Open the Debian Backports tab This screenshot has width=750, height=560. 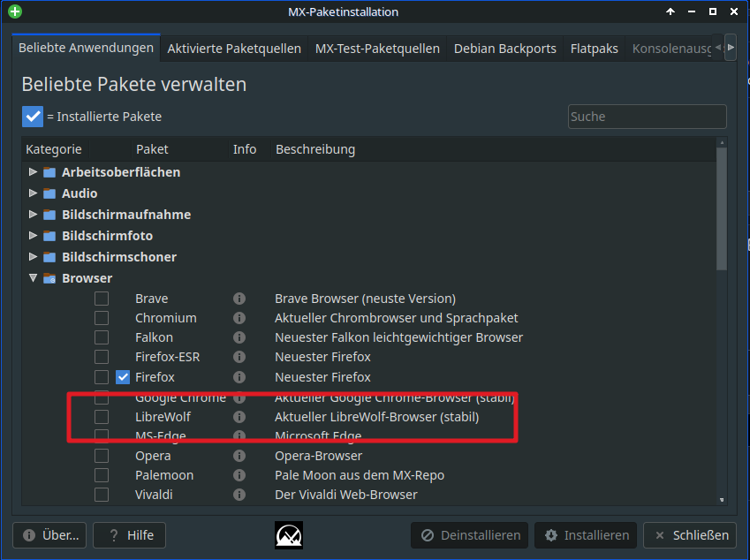click(x=505, y=49)
